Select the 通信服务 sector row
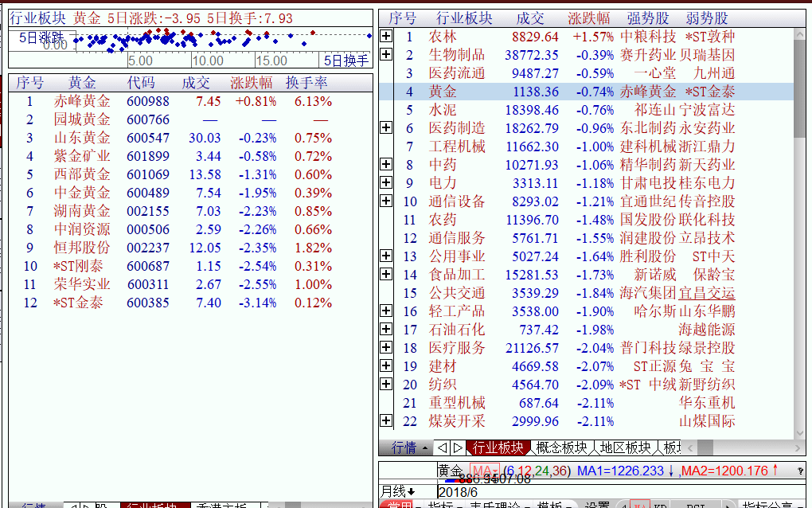 (586, 238)
